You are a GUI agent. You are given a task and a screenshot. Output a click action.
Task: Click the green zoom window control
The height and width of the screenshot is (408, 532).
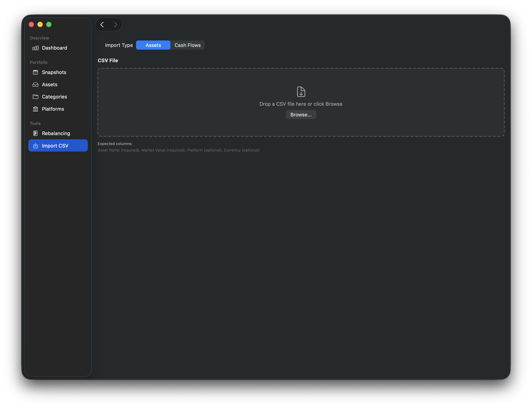pos(48,24)
